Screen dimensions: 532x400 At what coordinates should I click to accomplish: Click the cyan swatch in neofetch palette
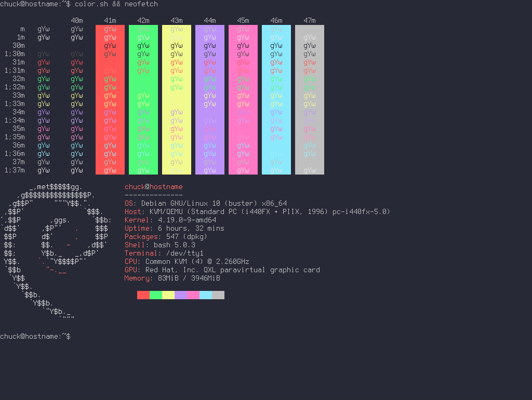click(x=206, y=295)
